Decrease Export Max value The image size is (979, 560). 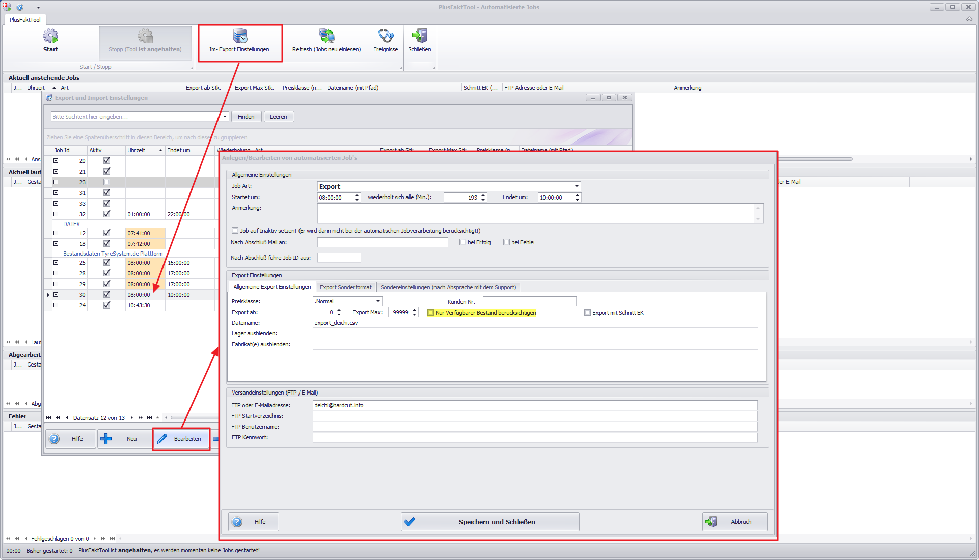click(415, 315)
